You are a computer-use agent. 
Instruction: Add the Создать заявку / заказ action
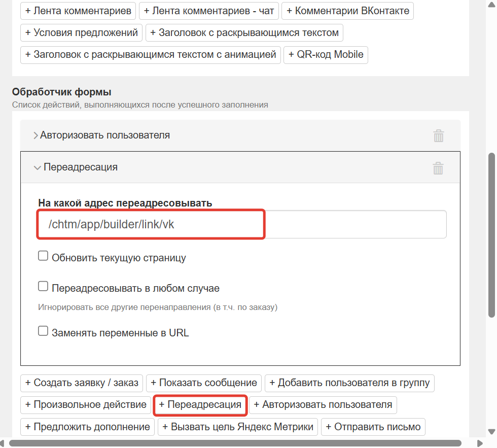coord(81,383)
